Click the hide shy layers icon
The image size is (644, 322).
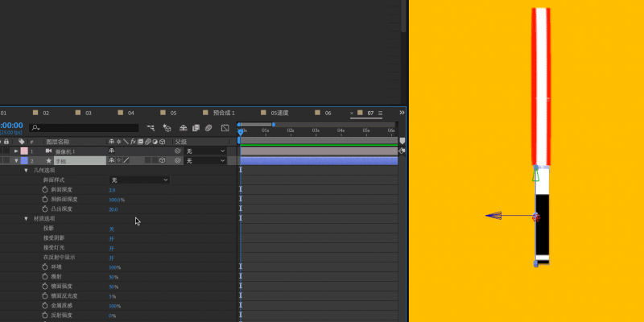pyautogui.click(x=184, y=128)
